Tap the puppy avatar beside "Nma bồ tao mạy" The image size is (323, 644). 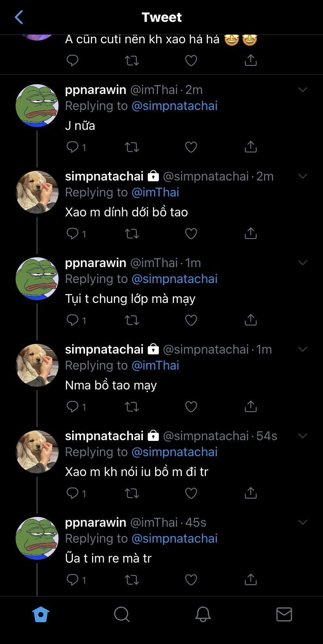[x=37, y=365]
